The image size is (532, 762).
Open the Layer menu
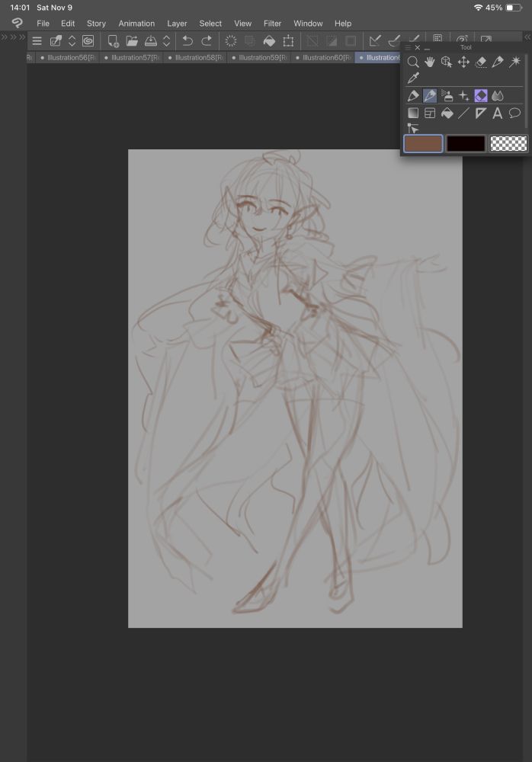coord(177,24)
